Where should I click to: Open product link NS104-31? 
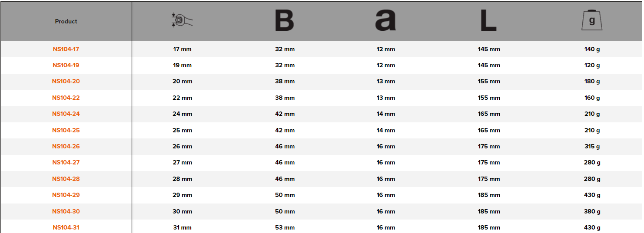pyautogui.click(x=66, y=227)
